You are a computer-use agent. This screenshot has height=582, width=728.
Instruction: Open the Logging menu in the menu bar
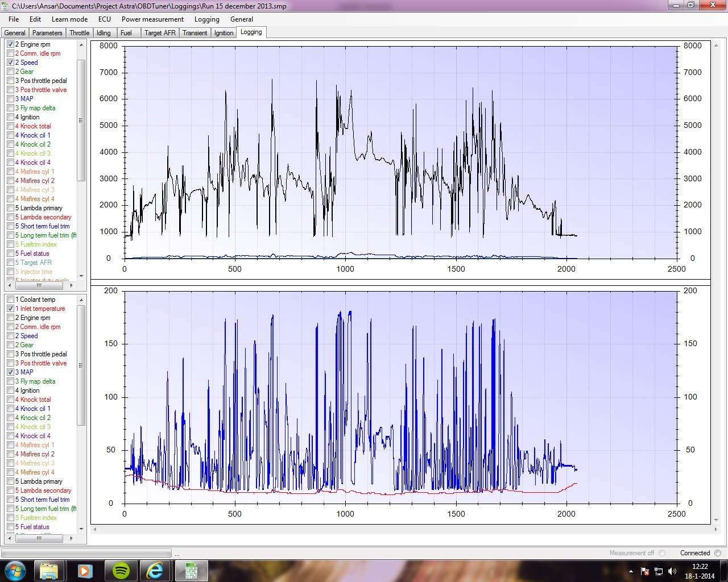coord(207,19)
